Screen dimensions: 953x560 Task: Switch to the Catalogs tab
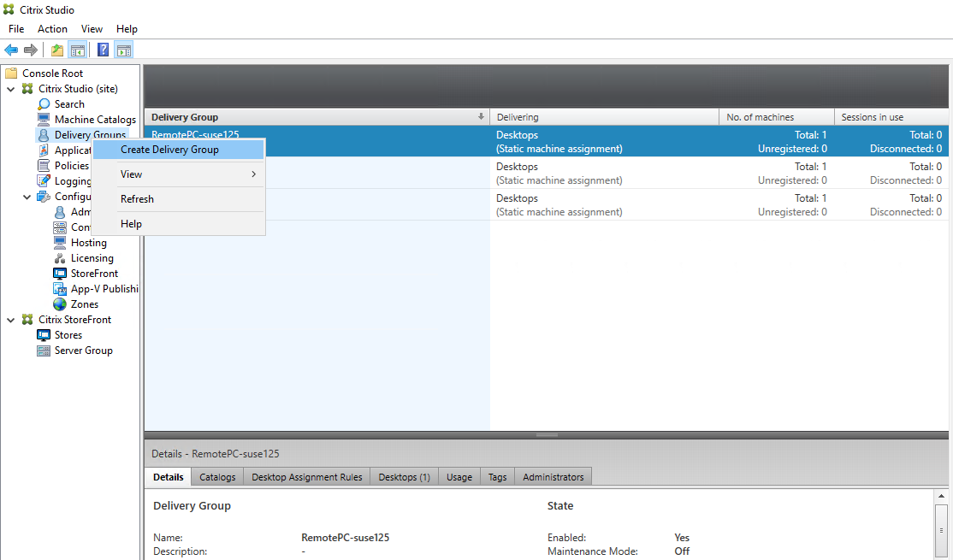[x=216, y=476]
